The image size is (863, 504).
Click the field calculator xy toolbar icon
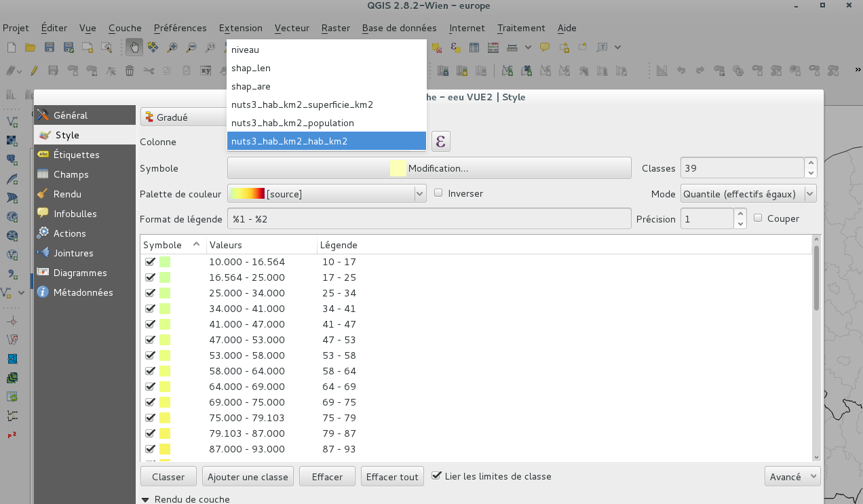pyautogui.click(x=206, y=70)
